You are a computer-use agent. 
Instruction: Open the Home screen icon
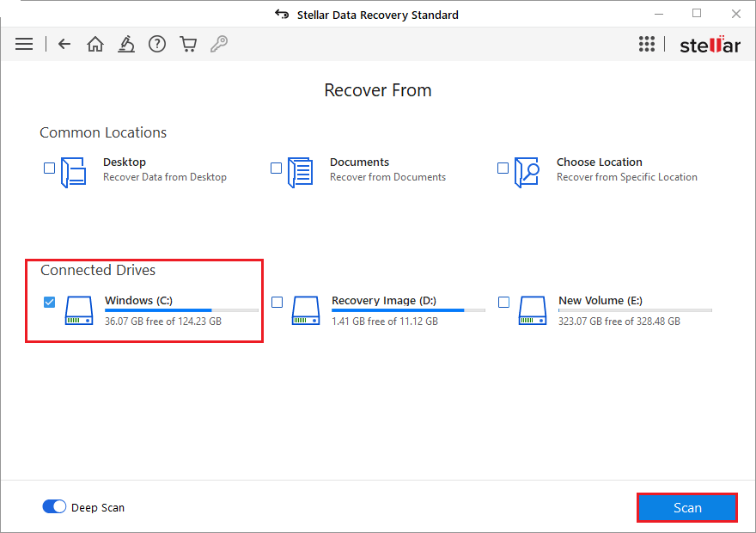point(95,45)
